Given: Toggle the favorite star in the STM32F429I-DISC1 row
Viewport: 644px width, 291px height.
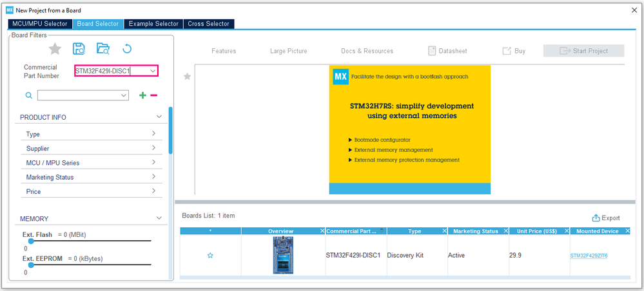Looking at the screenshot, I should pyautogui.click(x=210, y=256).
